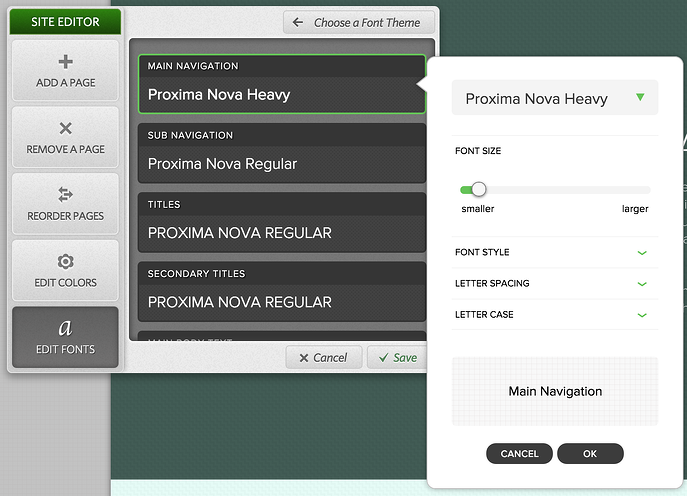Click the italic 'a' Edit Fonts icon
The height and width of the screenshot is (496, 687).
click(x=65, y=327)
